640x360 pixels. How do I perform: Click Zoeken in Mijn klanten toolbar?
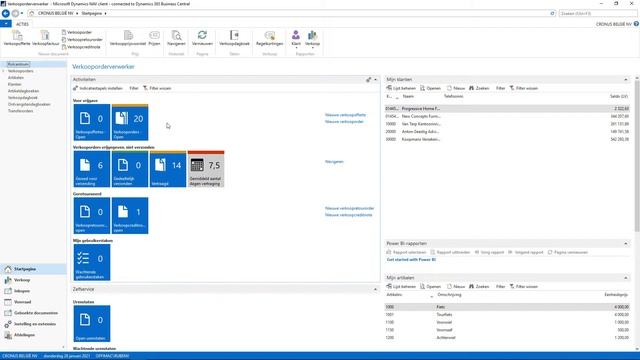479,88
